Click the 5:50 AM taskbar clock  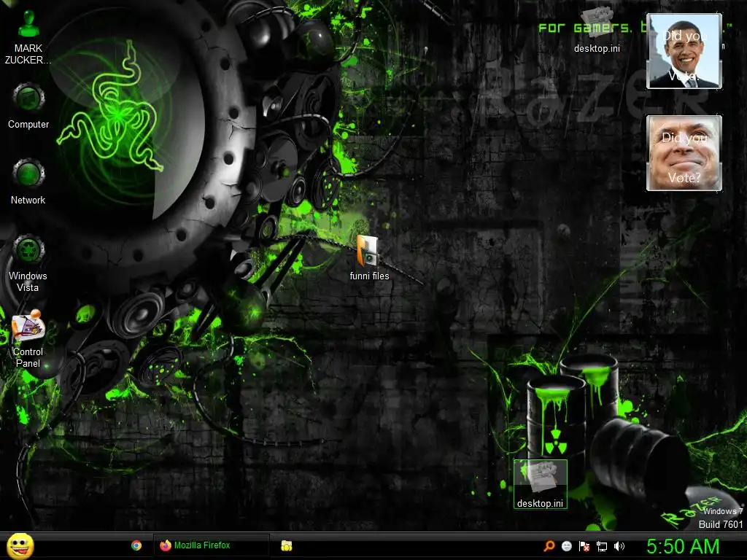tap(683, 546)
